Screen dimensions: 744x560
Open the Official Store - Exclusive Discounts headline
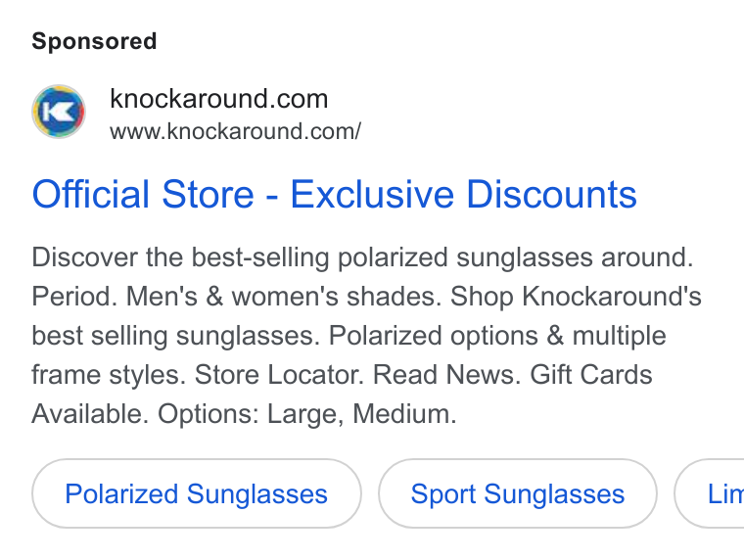click(334, 194)
